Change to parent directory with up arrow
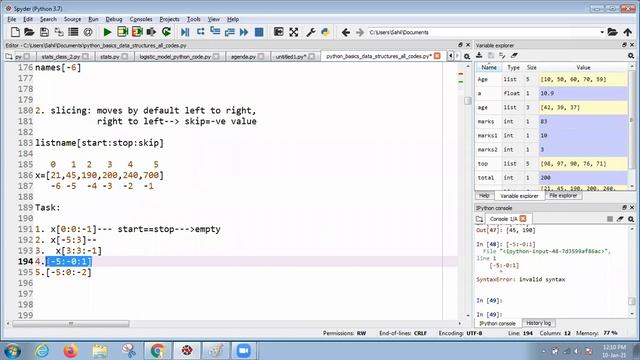 [627, 32]
